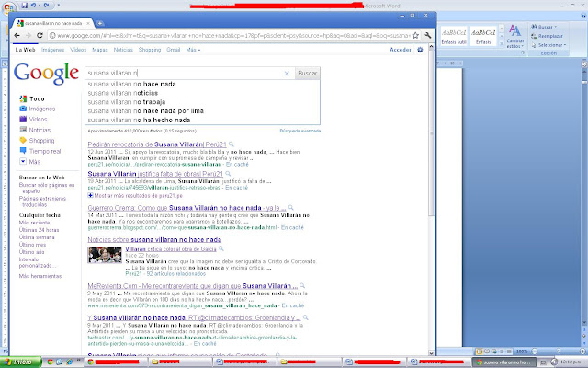
Task: Filter by Últimas 24 horas
Action: tap(39, 230)
